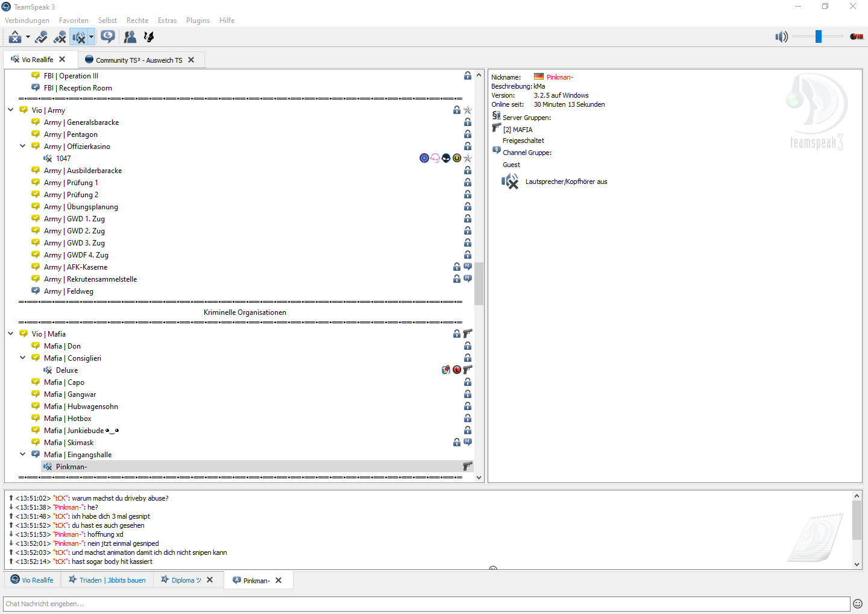Click the M icon on Mafia | Skimask
The width and height of the screenshot is (868, 614).
click(468, 442)
